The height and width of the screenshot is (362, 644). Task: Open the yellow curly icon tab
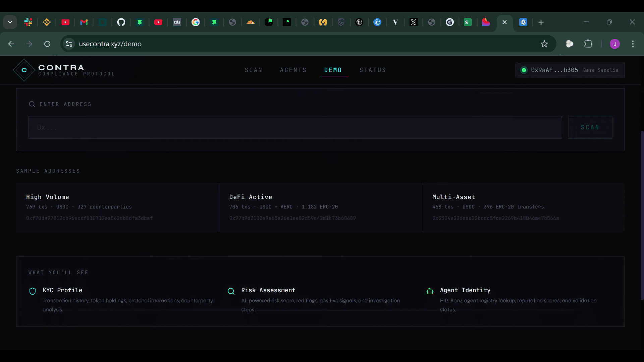point(323,22)
